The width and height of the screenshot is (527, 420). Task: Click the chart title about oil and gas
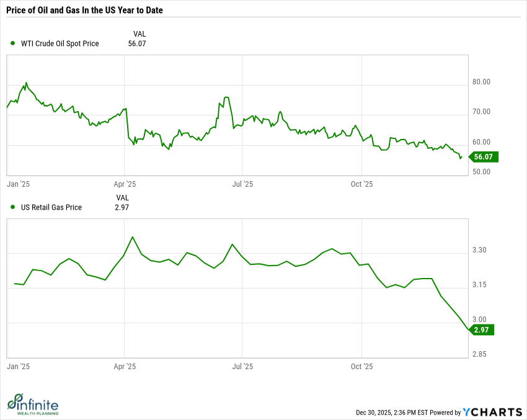tap(89, 11)
